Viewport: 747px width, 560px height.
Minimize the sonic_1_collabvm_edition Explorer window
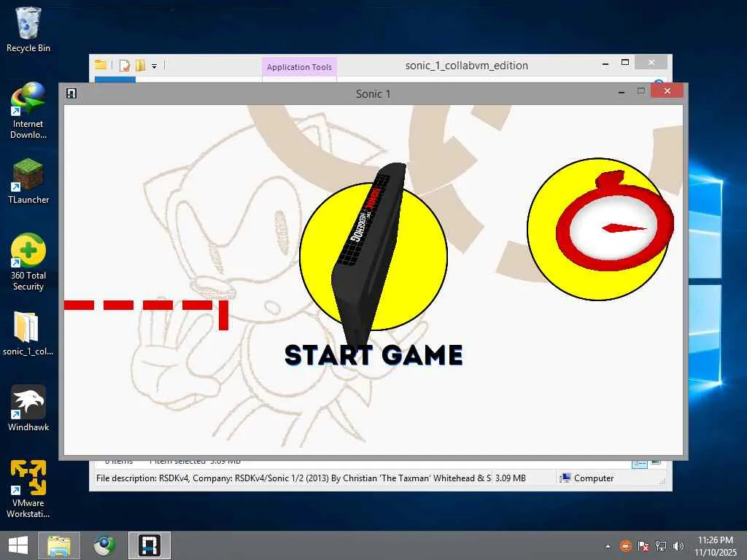tap(605, 64)
